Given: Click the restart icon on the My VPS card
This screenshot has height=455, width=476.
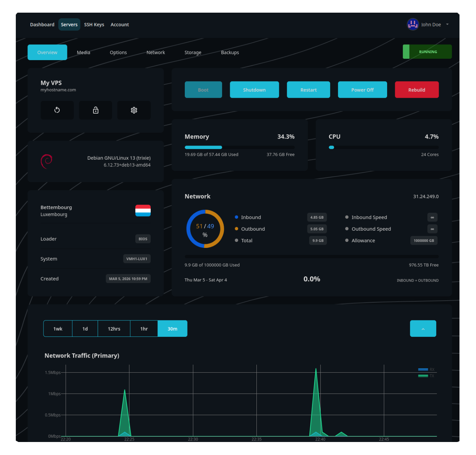Looking at the screenshot, I should 57,110.
